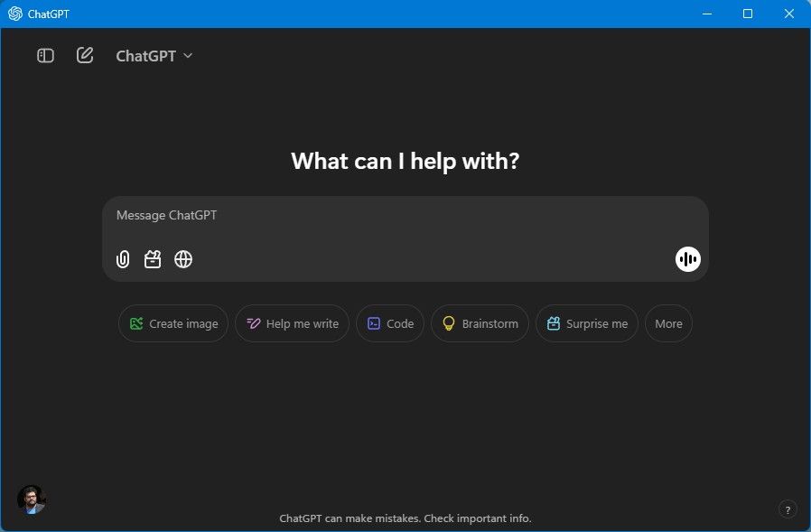Open the ChatGPT model selector dropdown
The height and width of the screenshot is (532, 811).
click(154, 55)
